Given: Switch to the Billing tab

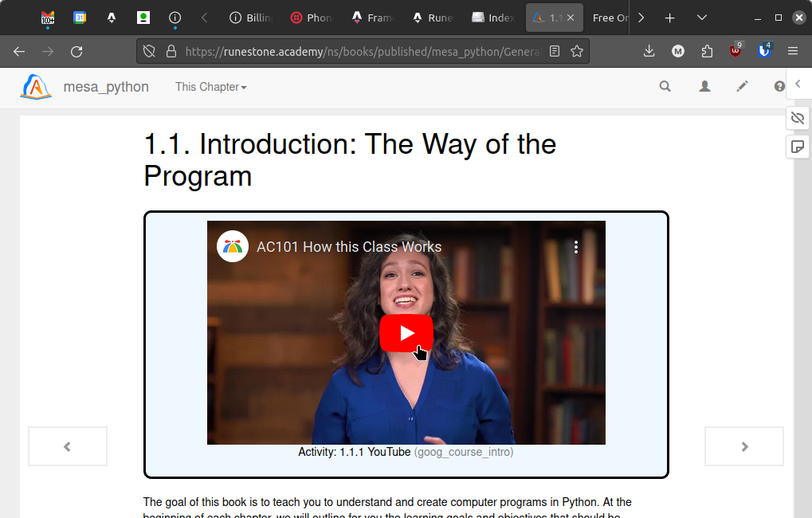Looking at the screenshot, I should pos(253,18).
